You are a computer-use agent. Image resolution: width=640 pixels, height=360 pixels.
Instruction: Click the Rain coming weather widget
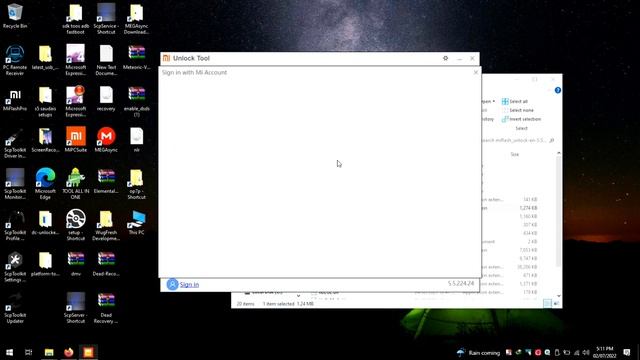point(478,353)
